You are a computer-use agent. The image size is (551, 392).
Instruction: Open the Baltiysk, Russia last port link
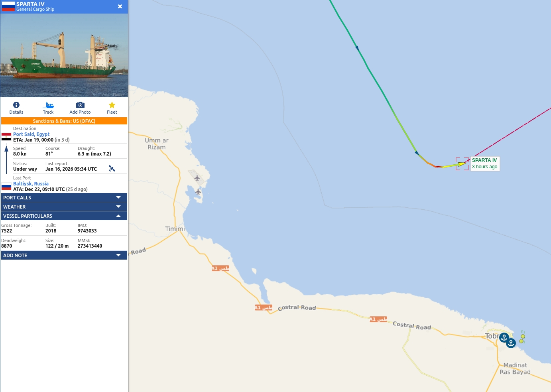[x=31, y=184]
